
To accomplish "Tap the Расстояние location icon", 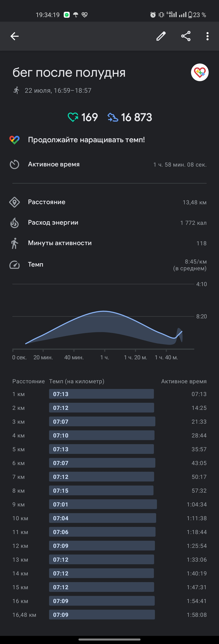I will (x=14, y=202).
